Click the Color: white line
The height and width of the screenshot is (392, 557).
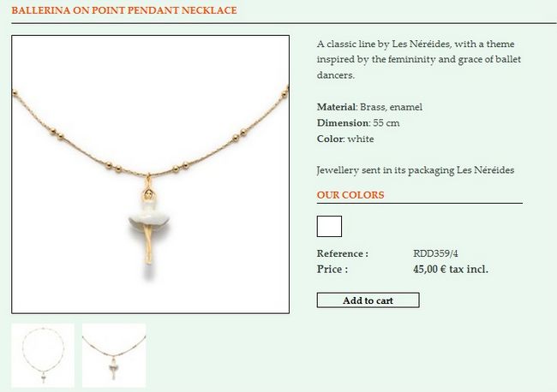point(345,139)
